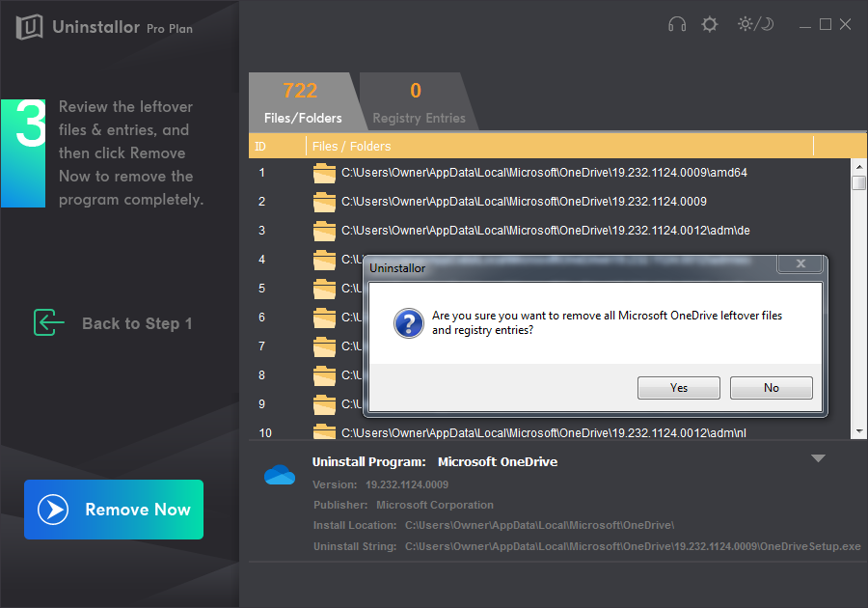Open support via the headphones icon
The height and width of the screenshot is (608, 868).
[x=676, y=24]
